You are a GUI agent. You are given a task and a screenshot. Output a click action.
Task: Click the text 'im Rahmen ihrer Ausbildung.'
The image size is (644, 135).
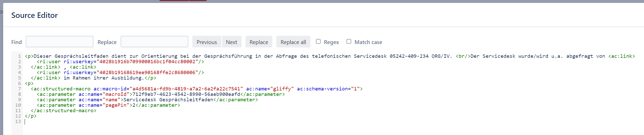tap(104, 78)
